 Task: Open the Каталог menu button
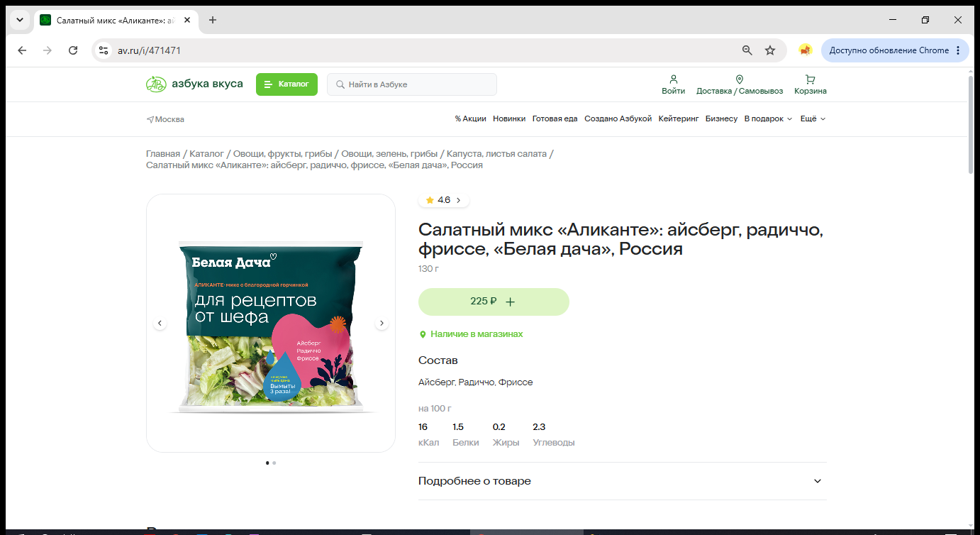pyautogui.click(x=286, y=84)
